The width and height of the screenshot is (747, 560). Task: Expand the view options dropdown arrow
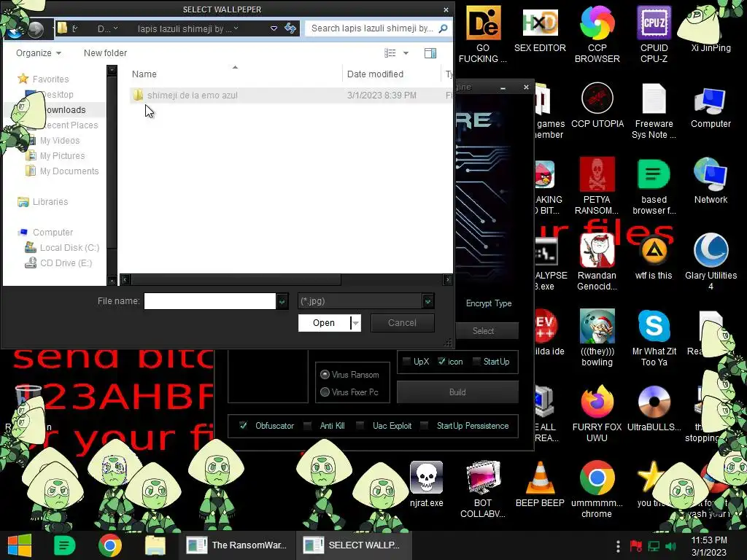[406, 52]
